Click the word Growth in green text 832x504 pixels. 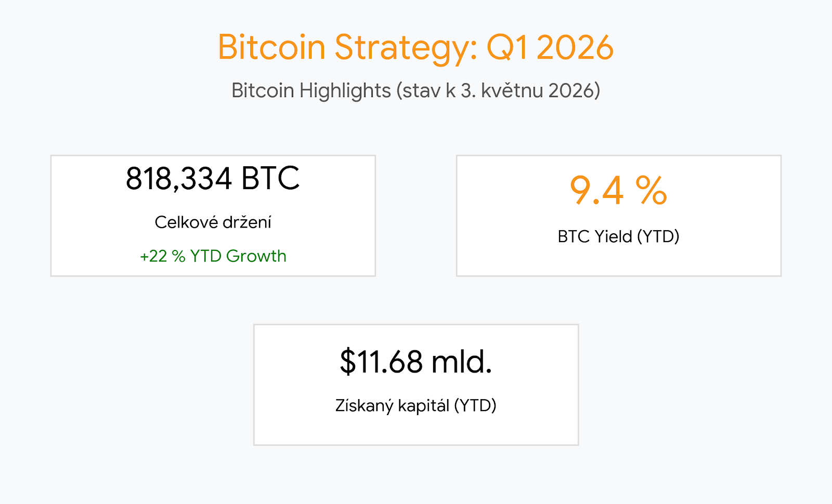click(256, 256)
